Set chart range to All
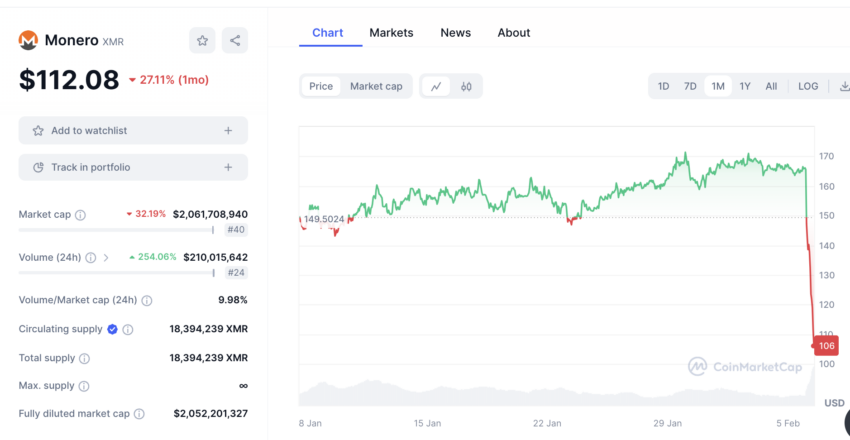Screen dimensions: 850x440 771,86
